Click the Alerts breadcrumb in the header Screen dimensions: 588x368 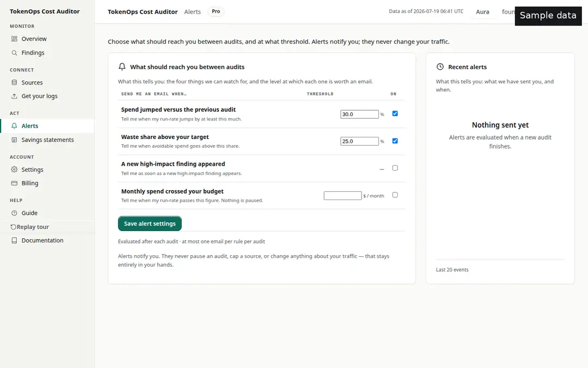pyautogui.click(x=192, y=11)
